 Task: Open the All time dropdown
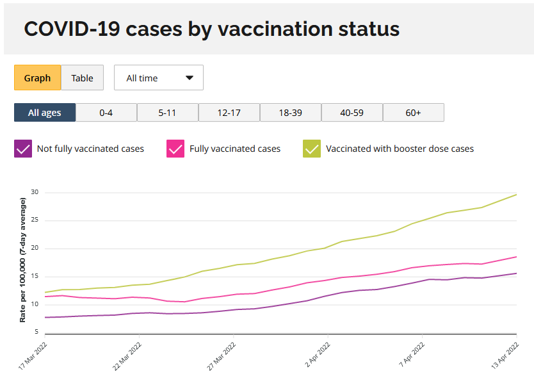[x=159, y=78]
